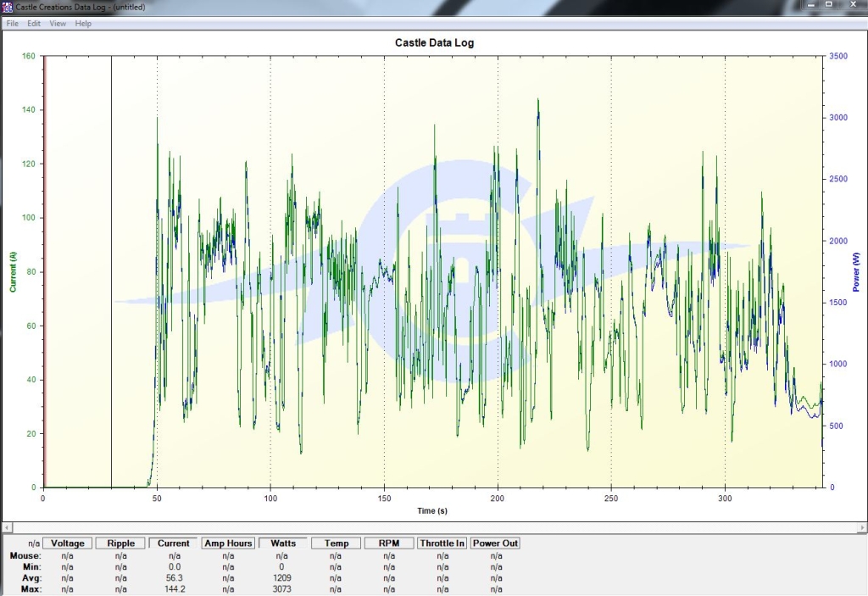Screen dimensions: 868x596
Task: Click the 3500 tick on power axis
Action: pos(838,56)
